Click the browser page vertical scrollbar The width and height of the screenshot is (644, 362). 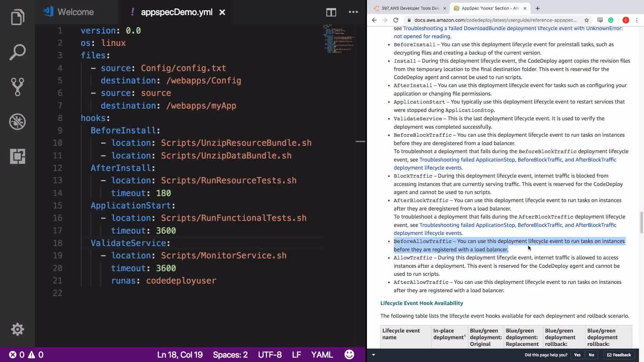(641, 222)
